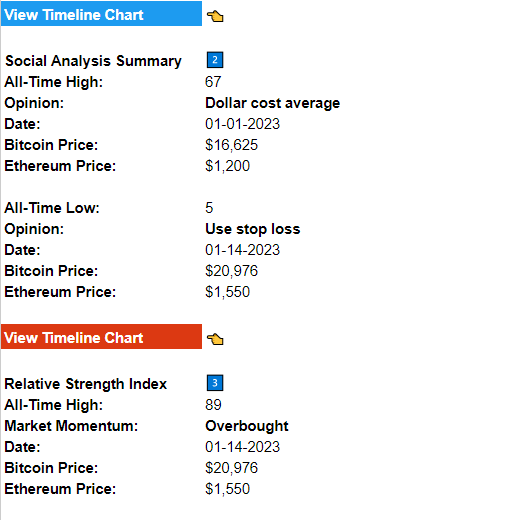Select the Relative Strength Index heading
The width and height of the screenshot is (517, 520).
click(x=86, y=384)
